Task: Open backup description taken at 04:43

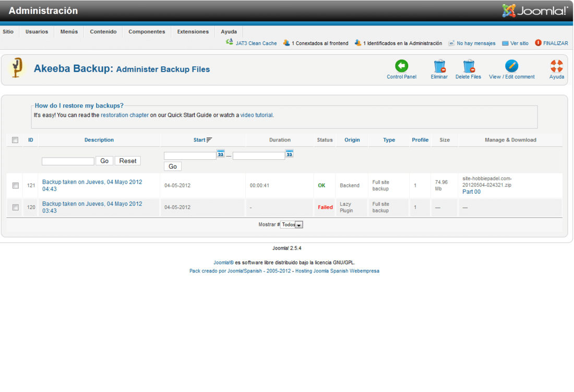Action: click(92, 186)
